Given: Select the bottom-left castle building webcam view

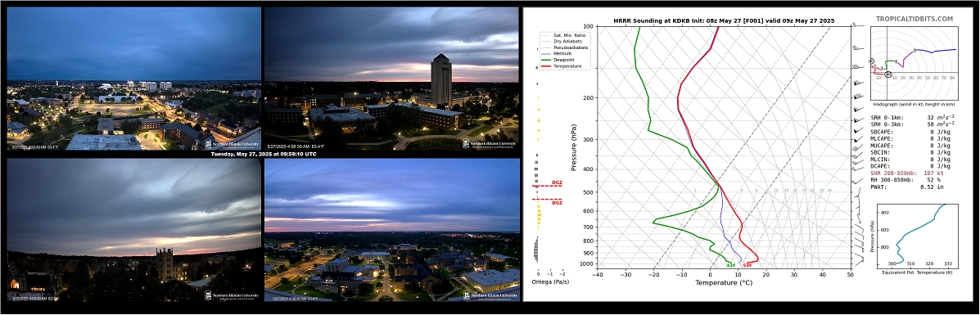Looking at the screenshot, I should (x=133, y=230).
